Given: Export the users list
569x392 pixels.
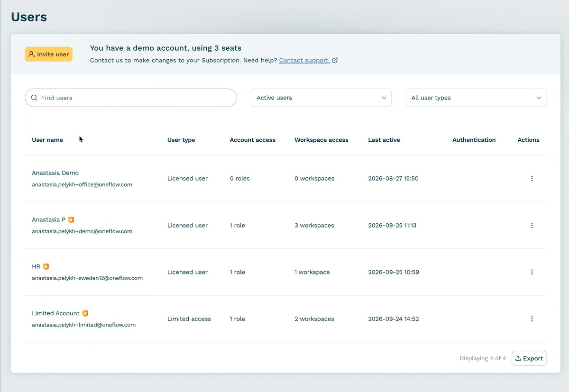Looking at the screenshot, I should click(x=529, y=358).
